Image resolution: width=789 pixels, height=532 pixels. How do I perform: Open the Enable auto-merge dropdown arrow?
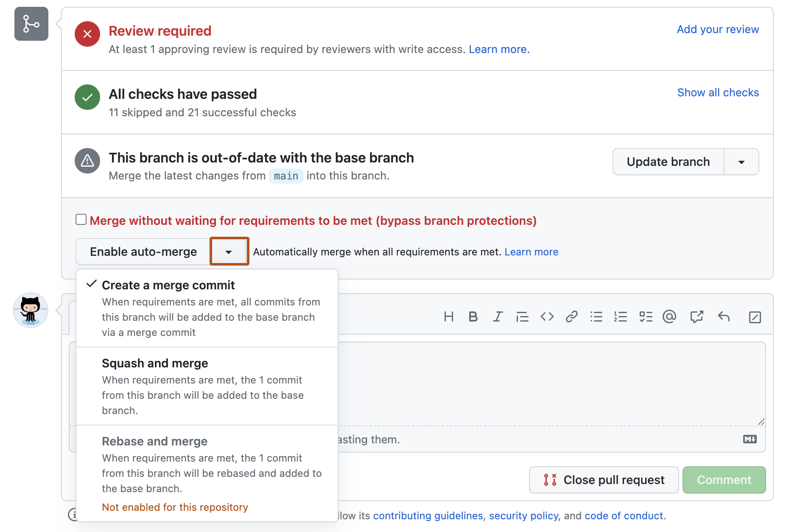pos(229,251)
